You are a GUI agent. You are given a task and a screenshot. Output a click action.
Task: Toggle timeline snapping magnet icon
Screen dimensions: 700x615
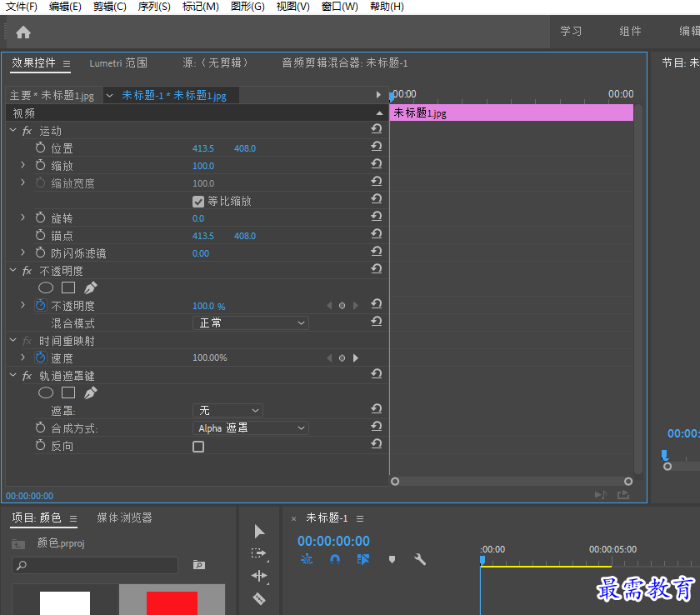(x=335, y=559)
